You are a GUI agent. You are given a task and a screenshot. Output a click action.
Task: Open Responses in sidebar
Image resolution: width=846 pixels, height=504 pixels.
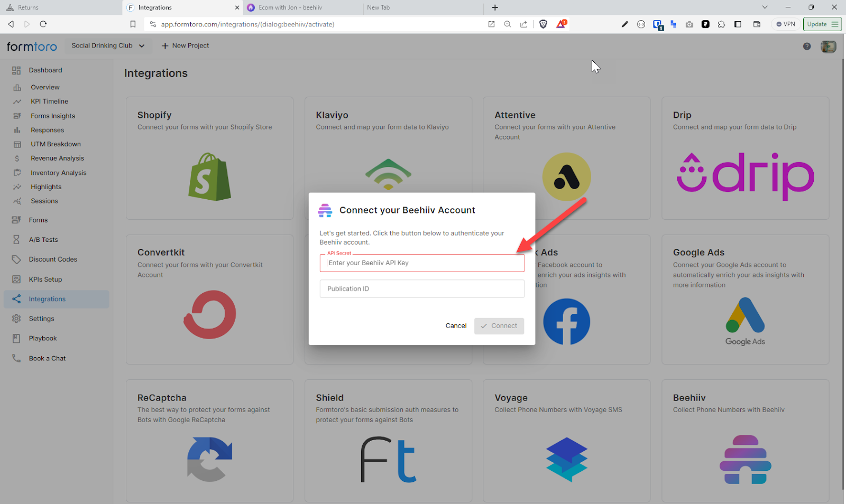[x=47, y=130]
